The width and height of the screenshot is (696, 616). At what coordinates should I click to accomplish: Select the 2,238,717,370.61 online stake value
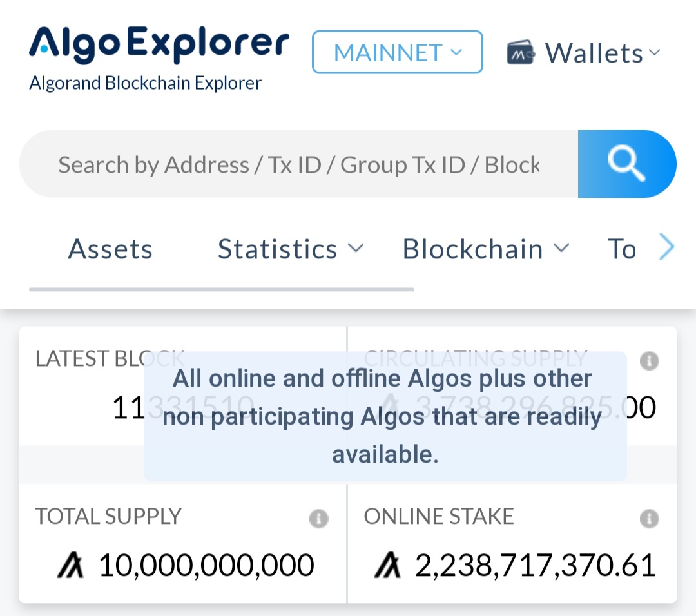pos(536,565)
